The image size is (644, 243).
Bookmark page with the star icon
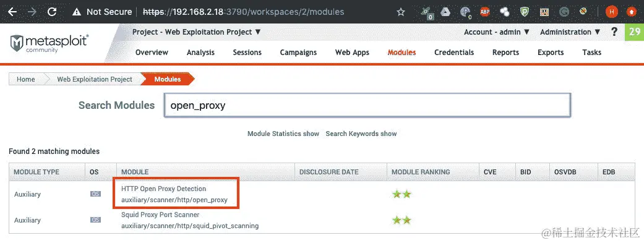[x=401, y=12]
